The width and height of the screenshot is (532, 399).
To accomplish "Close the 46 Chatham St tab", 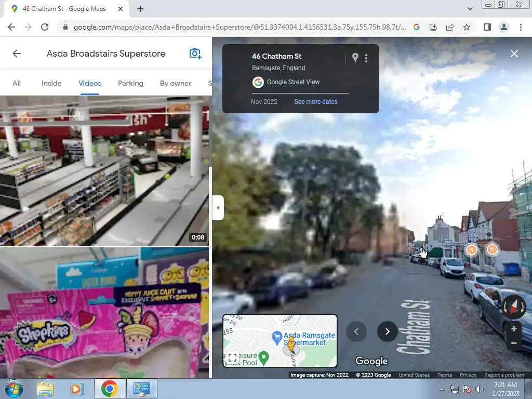I will [121, 9].
